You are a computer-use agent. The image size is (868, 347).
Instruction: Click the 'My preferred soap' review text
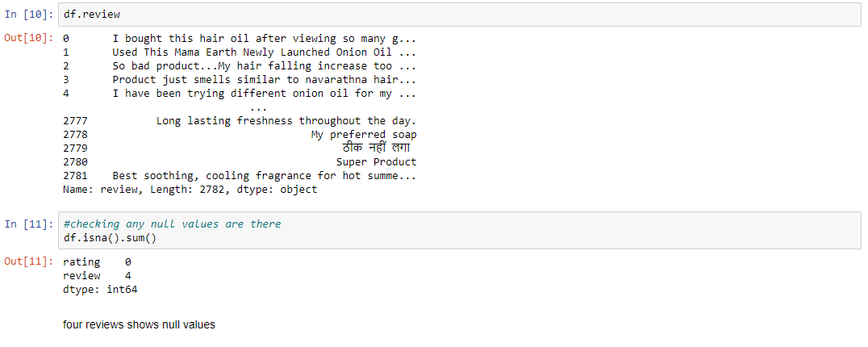click(364, 135)
